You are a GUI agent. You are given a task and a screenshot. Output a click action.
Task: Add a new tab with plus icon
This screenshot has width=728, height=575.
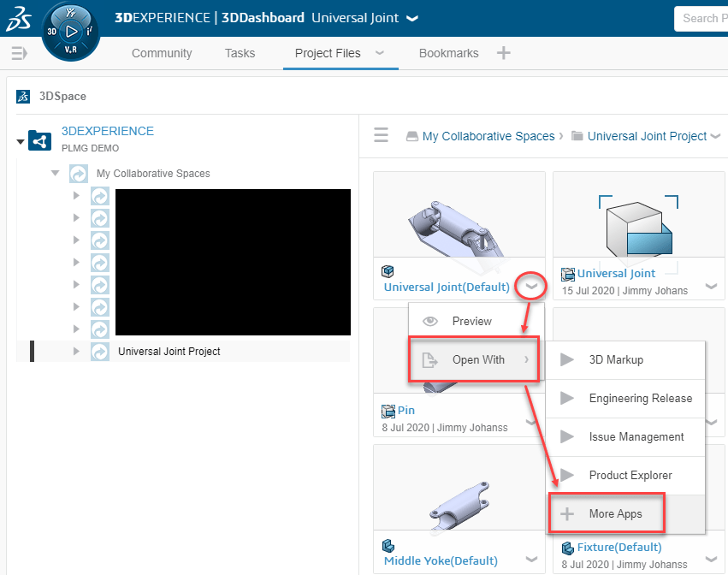pyautogui.click(x=504, y=53)
